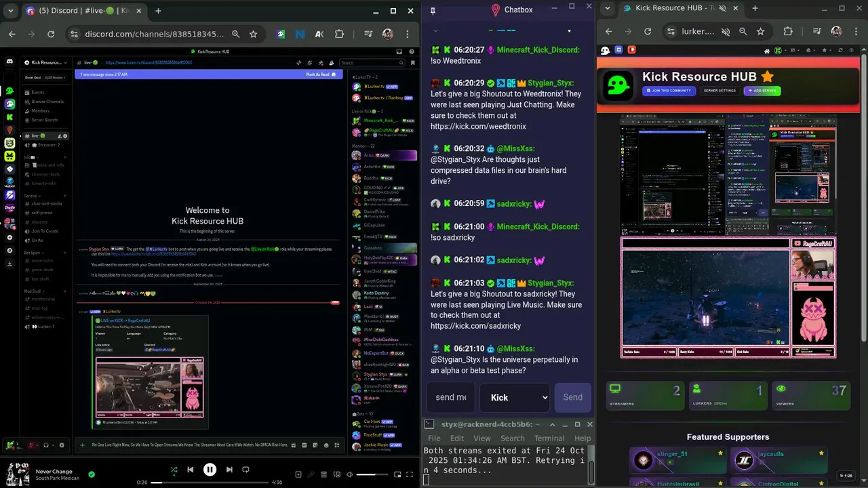868x488 pixels.
Task: Pin the Chatbox window with pushpin icon
Action: click(x=433, y=9)
